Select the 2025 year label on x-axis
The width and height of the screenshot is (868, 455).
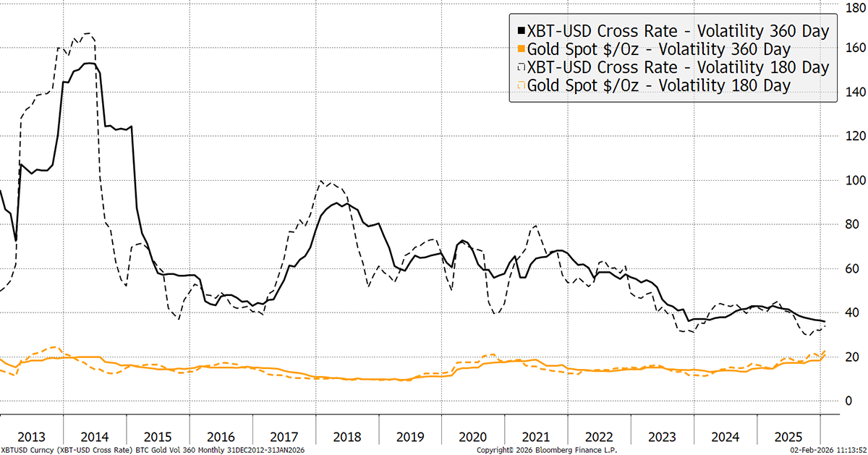(789, 438)
